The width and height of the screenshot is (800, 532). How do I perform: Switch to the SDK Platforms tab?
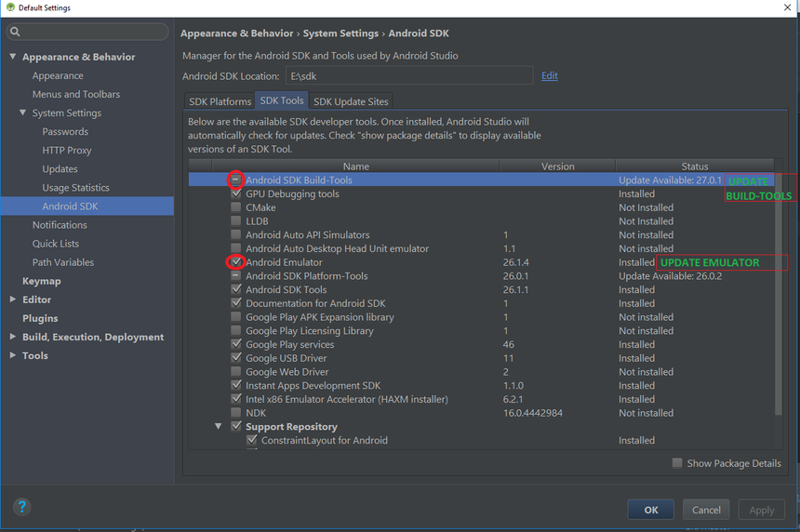220,101
